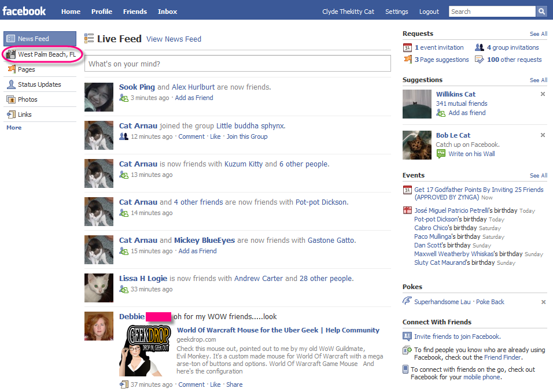Like the Little buddha sphynx group post
The image size is (553, 392).
coord(215,136)
